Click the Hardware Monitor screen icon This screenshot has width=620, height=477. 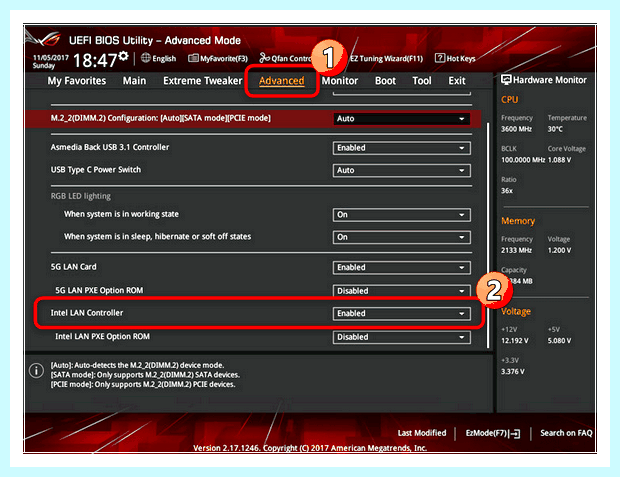click(x=506, y=80)
